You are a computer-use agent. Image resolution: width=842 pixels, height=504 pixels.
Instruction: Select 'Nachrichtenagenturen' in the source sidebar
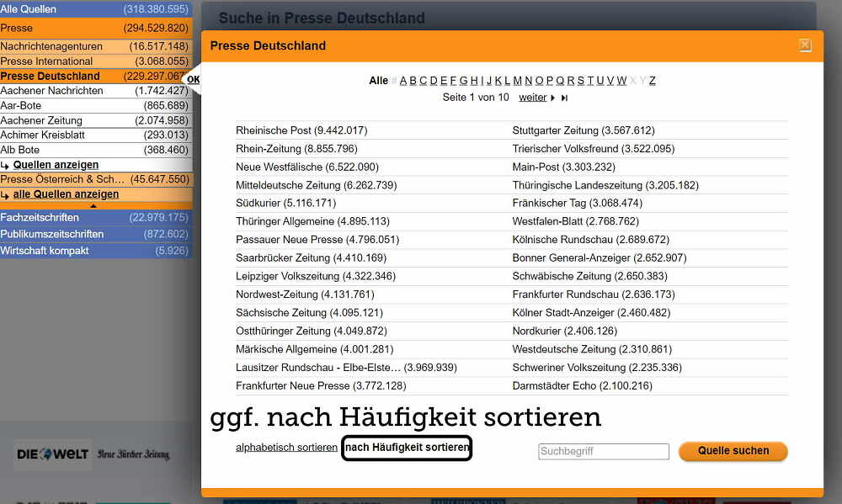point(51,47)
